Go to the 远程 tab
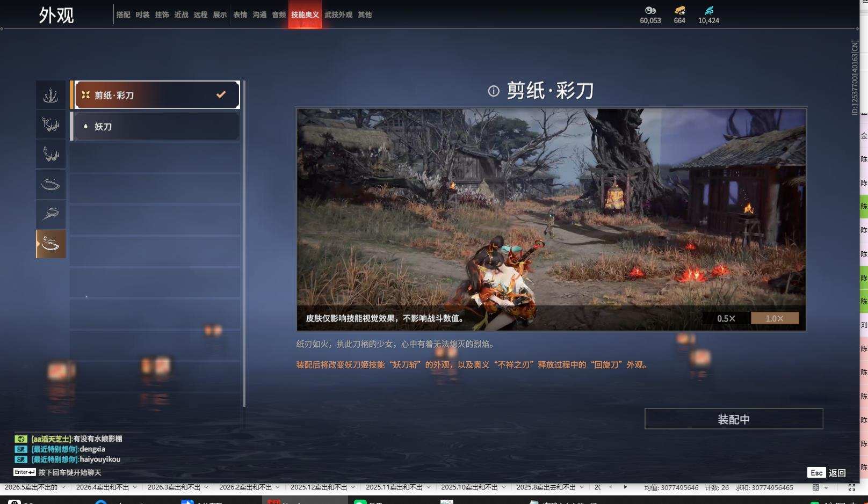 (201, 15)
